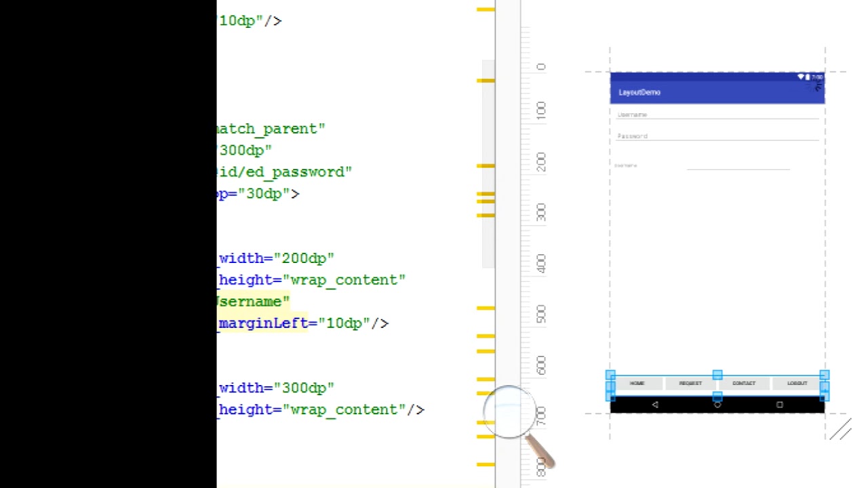
Task: Click the id/ed_password code line
Action: (285, 172)
